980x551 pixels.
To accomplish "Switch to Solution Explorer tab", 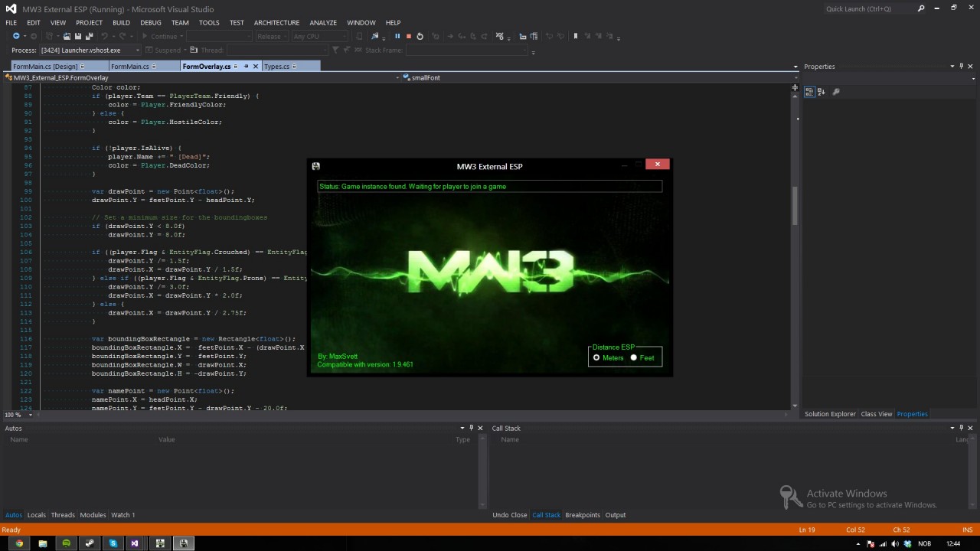I will 830,414.
